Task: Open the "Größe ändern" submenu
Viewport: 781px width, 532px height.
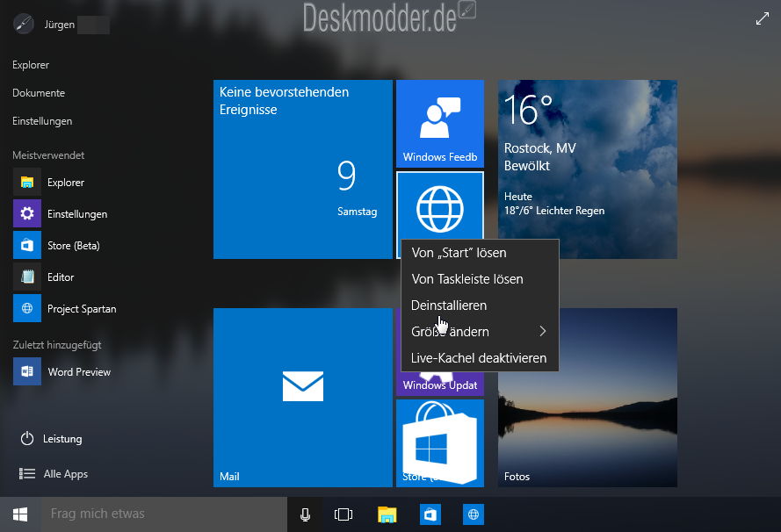Action: click(x=480, y=332)
